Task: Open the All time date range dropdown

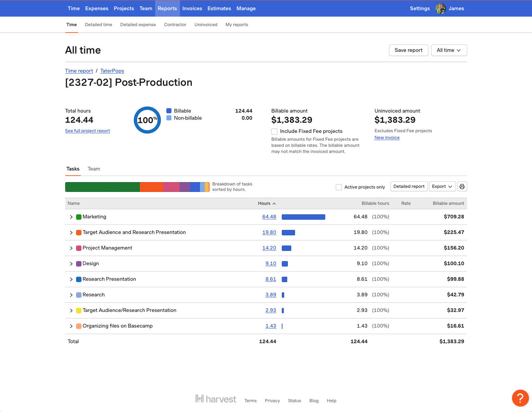Action: pos(449,50)
